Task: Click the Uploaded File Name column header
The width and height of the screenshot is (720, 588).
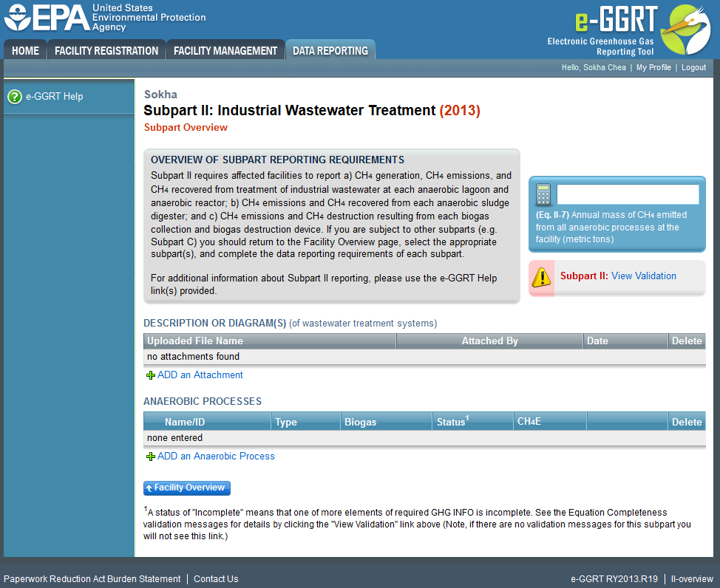Action: click(270, 341)
